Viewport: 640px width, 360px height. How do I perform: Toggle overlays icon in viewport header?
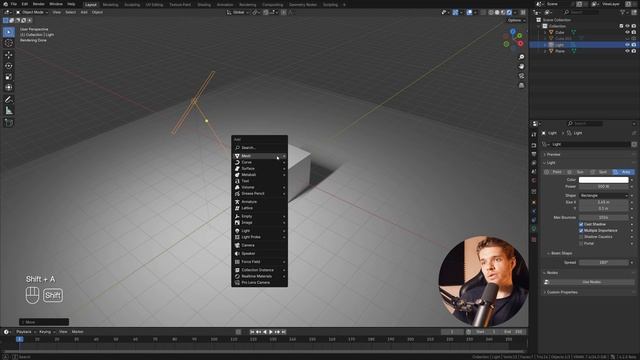(x=469, y=12)
